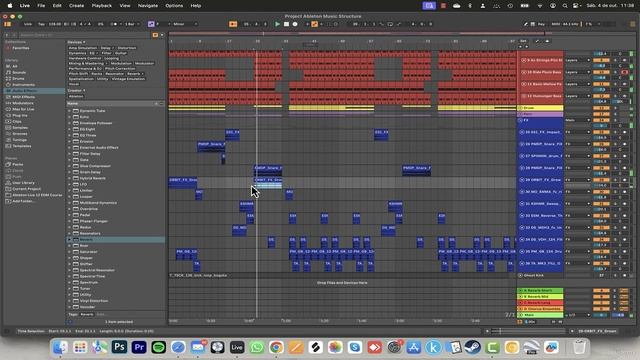
Task: Select the Reverb device in list
Action: click(x=116, y=240)
